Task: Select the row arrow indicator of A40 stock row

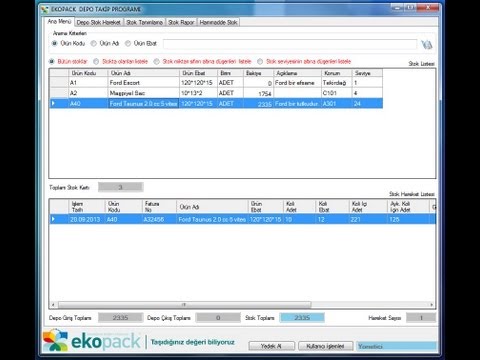Action: click(x=53, y=103)
